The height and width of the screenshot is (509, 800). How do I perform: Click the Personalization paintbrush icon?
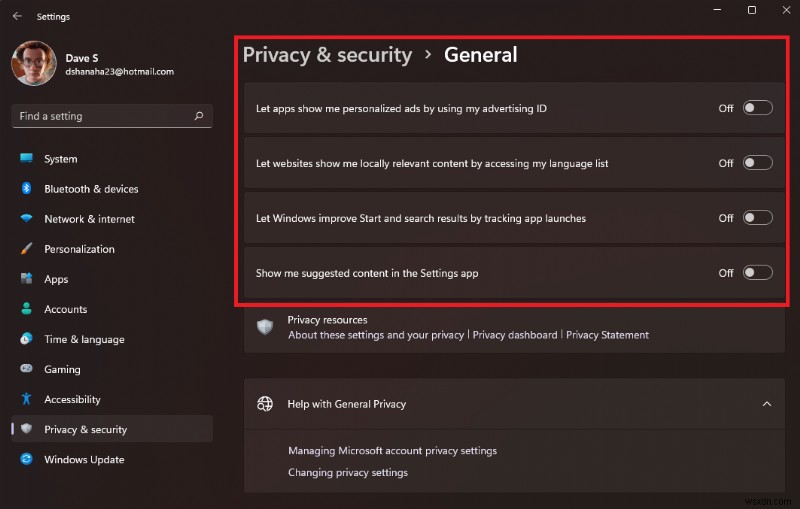27,248
